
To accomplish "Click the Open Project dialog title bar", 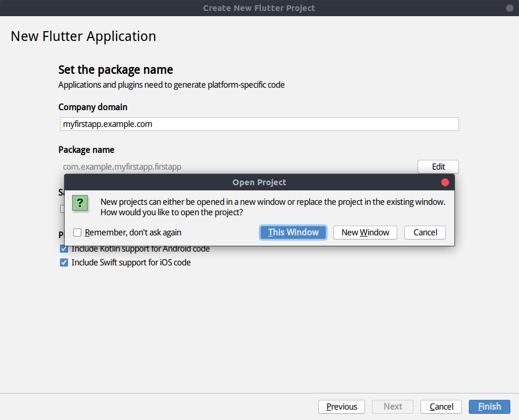I will [x=259, y=182].
